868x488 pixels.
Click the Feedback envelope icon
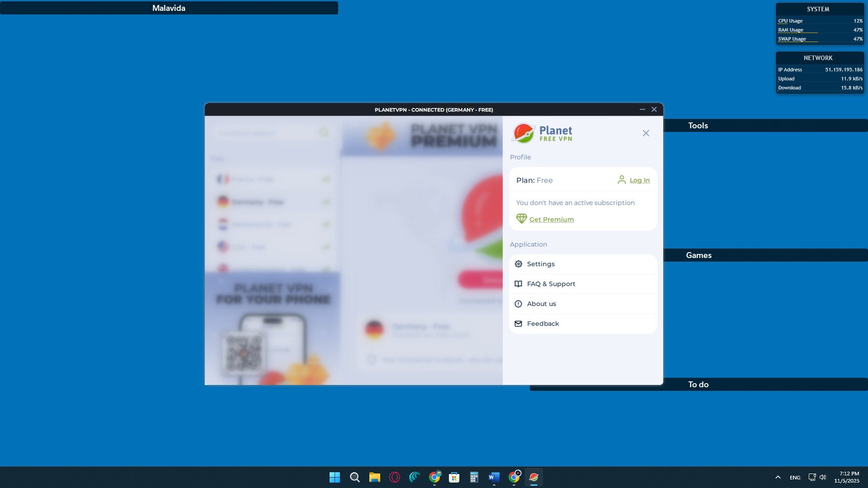click(x=519, y=324)
